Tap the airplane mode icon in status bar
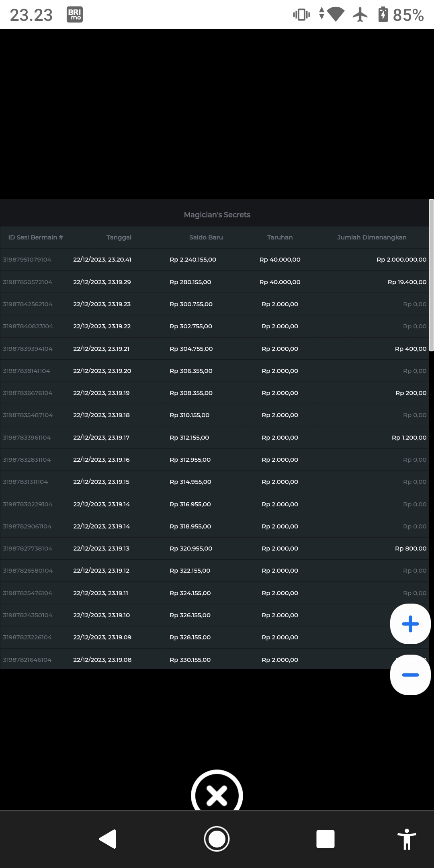The height and width of the screenshot is (868, 434). [x=360, y=15]
